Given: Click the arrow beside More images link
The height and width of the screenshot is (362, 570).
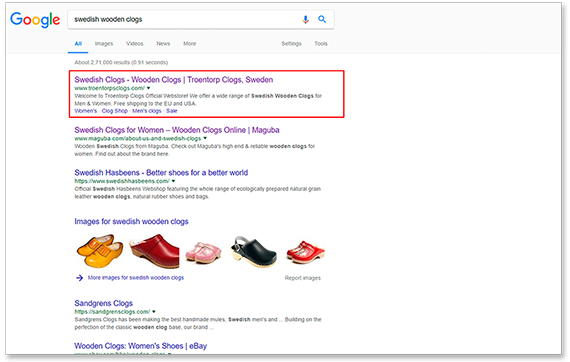Looking at the screenshot, I should [79, 278].
